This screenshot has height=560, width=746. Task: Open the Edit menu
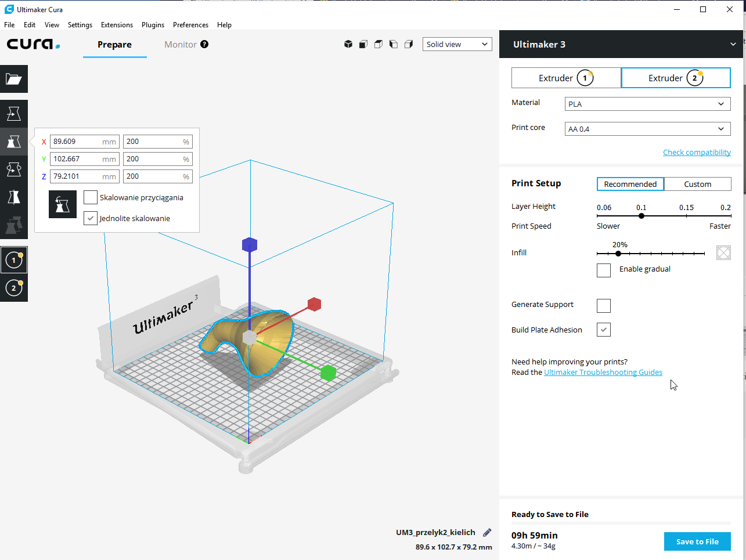[30, 25]
